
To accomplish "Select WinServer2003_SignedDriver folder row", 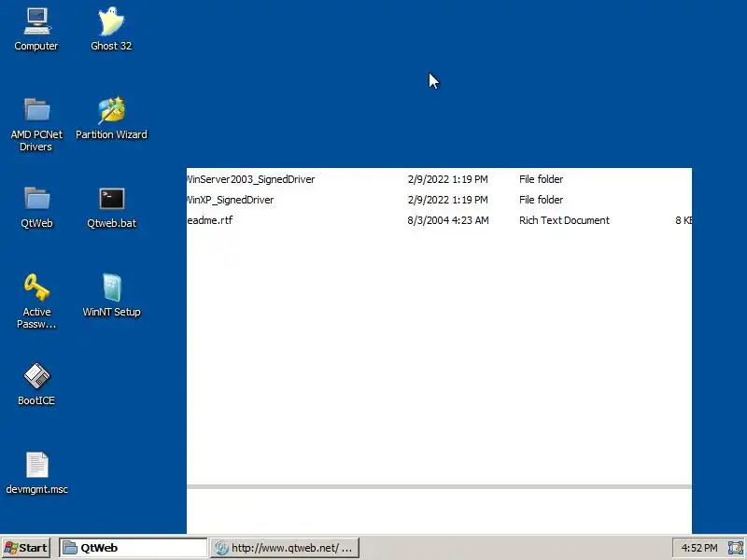I will [439, 179].
